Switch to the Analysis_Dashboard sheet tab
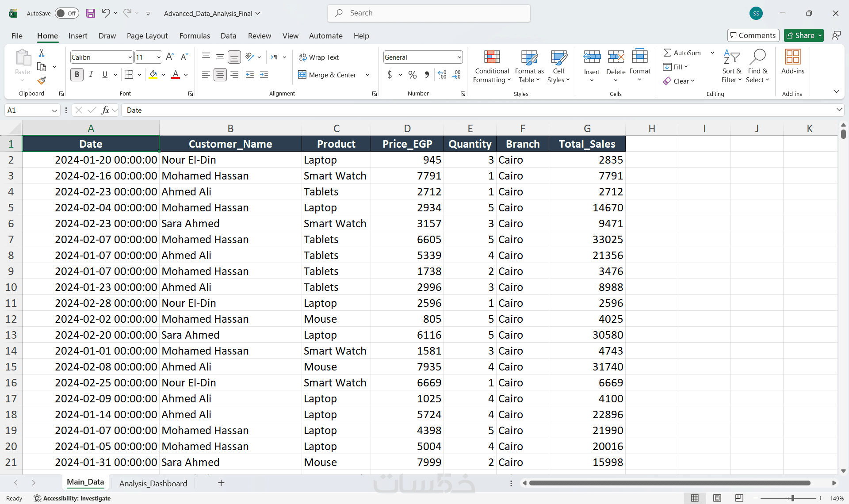Viewport: 849px width, 504px height. tap(153, 483)
